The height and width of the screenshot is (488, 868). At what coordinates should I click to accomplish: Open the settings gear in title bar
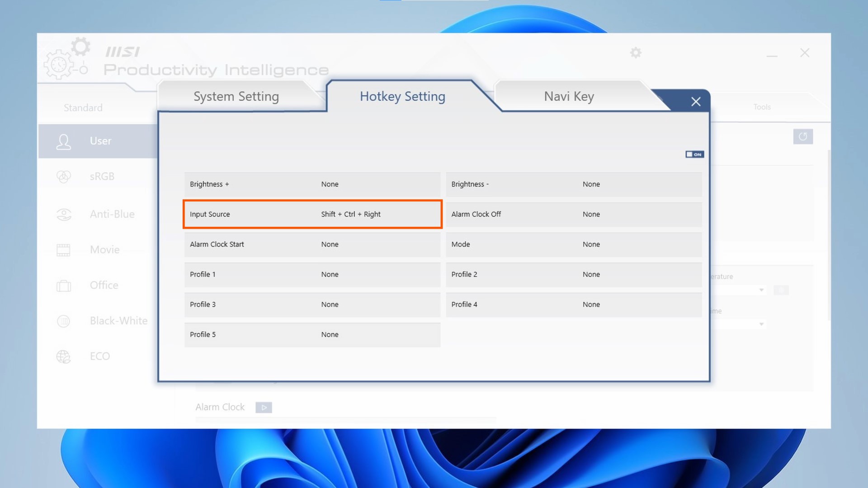[x=636, y=53]
